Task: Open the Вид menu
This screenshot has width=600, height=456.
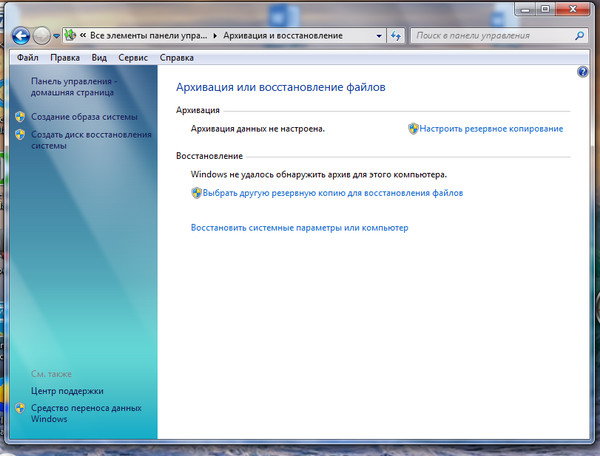Action: click(x=99, y=58)
